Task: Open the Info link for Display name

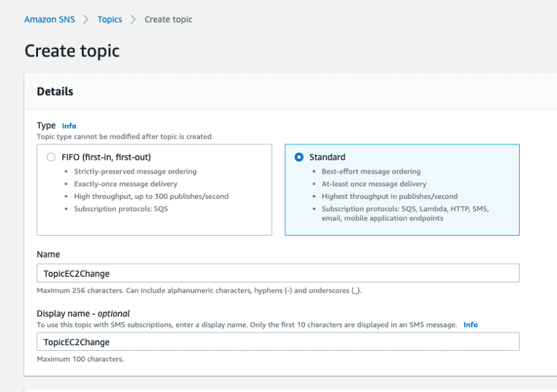Action: [x=470, y=324]
